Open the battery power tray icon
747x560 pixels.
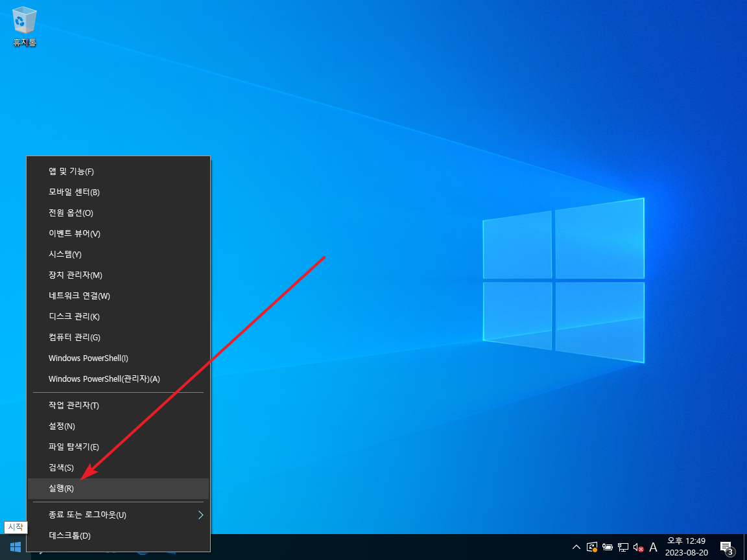coord(608,547)
